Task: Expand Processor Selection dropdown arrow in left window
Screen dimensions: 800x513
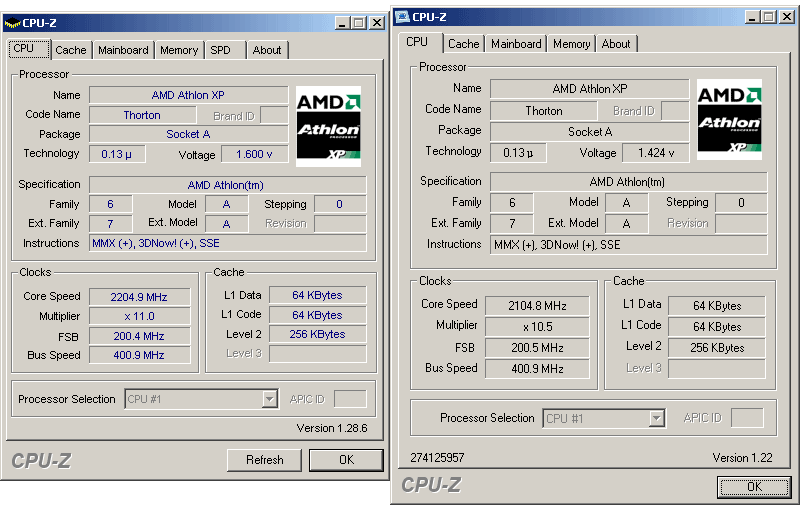Action: click(269, 399)
